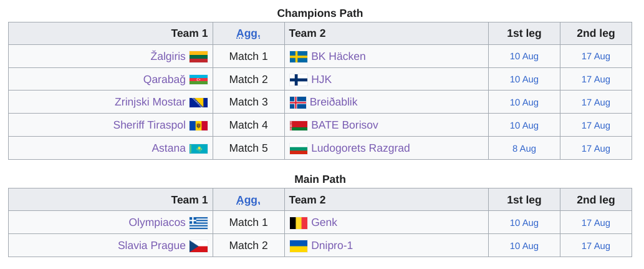644x269 pixels.
Task: Click the Bulgarian flag beside Ludogorets Razgrad
Action: [299, 149]
